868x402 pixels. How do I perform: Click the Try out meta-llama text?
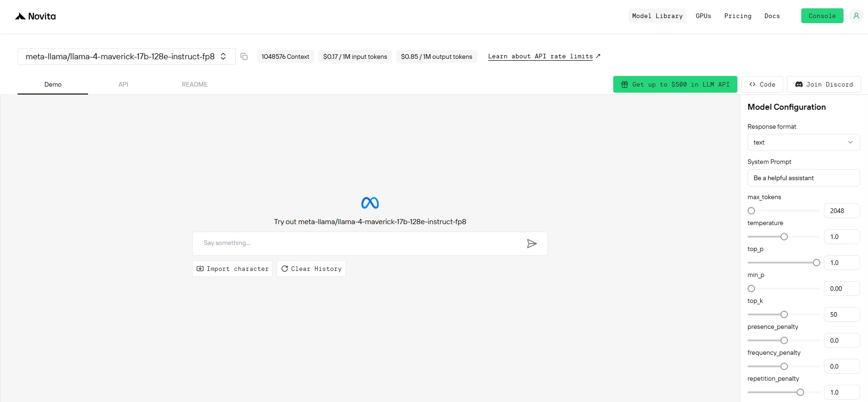click(x=370, y=222)
